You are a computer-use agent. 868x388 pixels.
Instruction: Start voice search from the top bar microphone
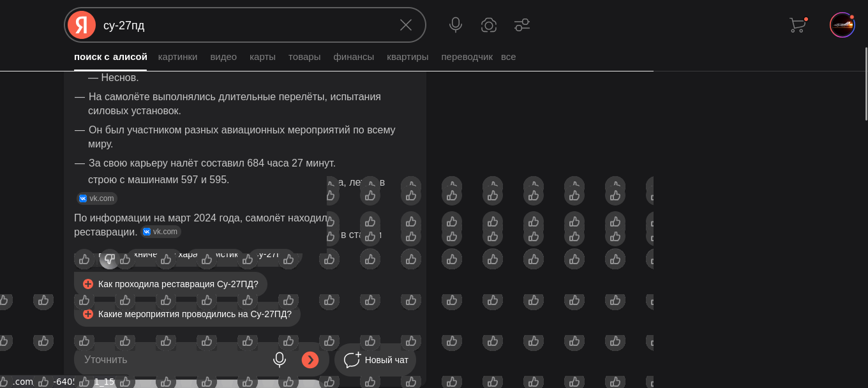click(x=455, y=25)
